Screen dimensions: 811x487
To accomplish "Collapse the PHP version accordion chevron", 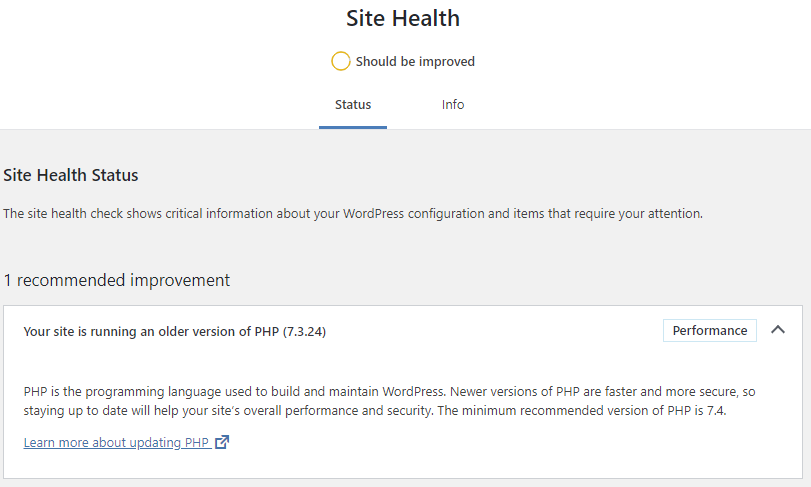I will [777, 330].
